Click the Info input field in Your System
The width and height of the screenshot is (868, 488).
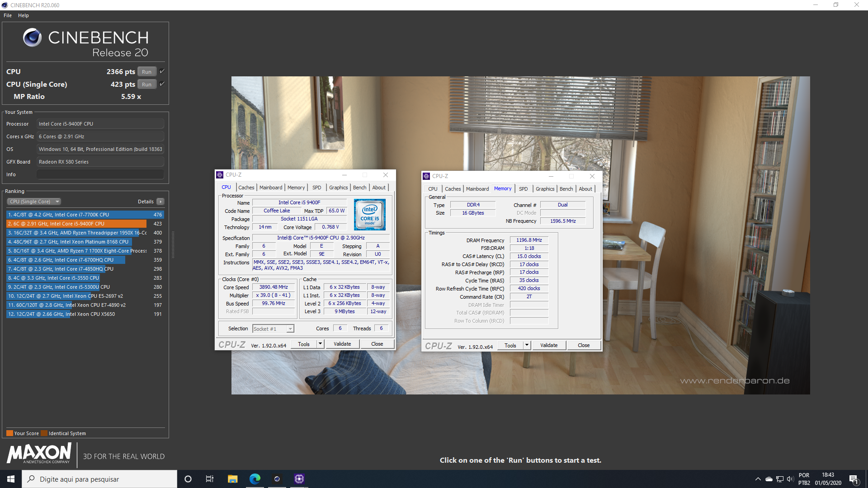[x=100, y=174]
